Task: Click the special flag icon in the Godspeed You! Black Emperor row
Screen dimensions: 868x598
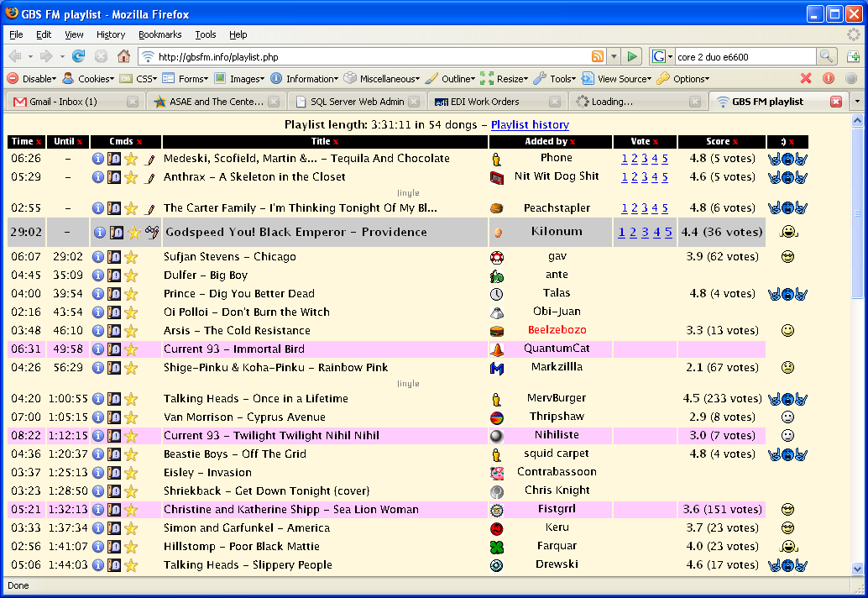Action: coord(152,232)
